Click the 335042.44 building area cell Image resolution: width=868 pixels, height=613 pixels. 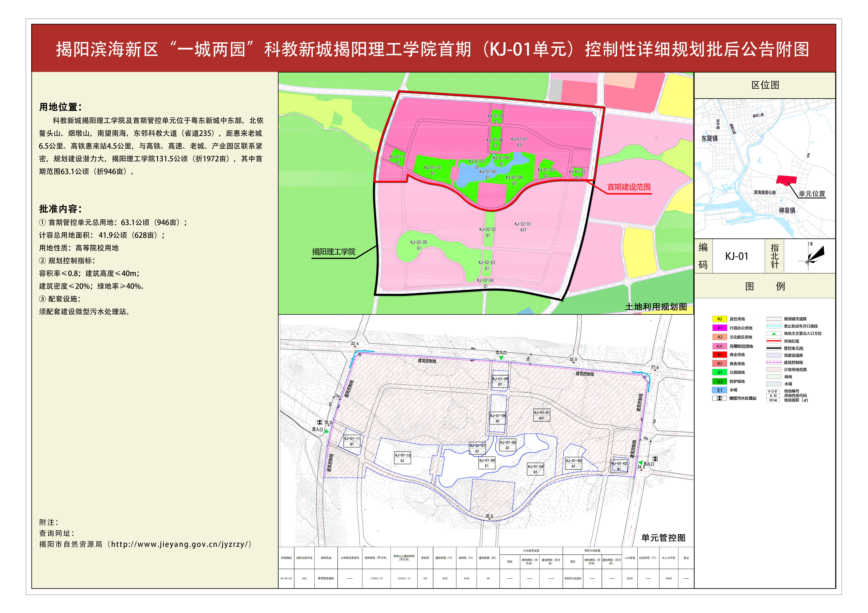click(x=404, y=579)
